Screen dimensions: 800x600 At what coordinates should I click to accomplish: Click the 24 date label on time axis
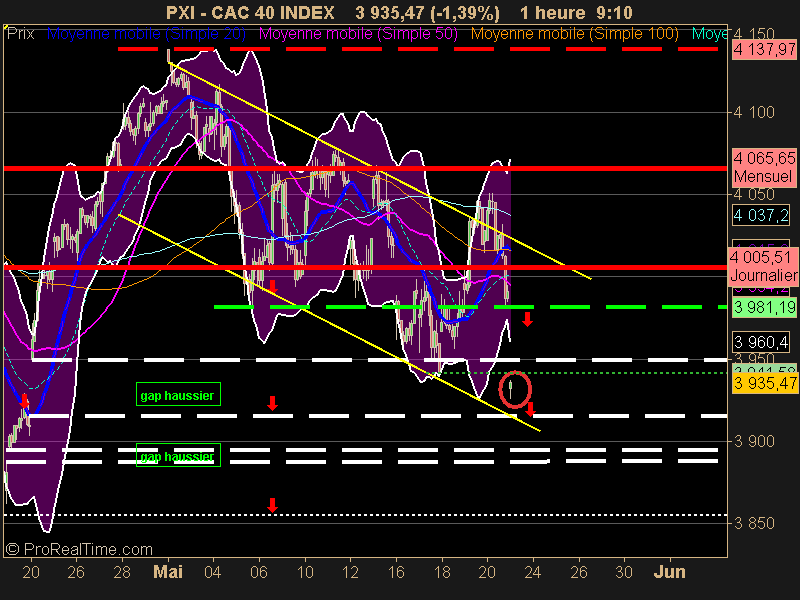click(533, 572)
